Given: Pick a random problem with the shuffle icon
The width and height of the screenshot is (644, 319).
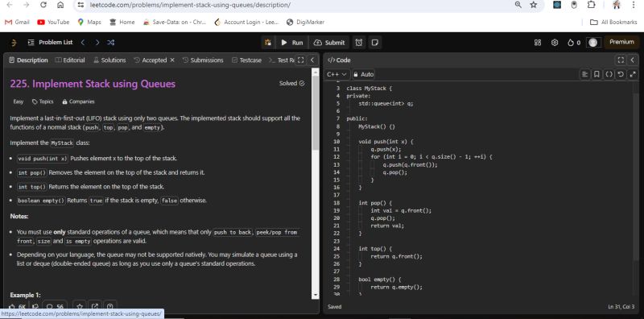Looking at the screenshot, I should pyautogui.click(x=111, y=43).
